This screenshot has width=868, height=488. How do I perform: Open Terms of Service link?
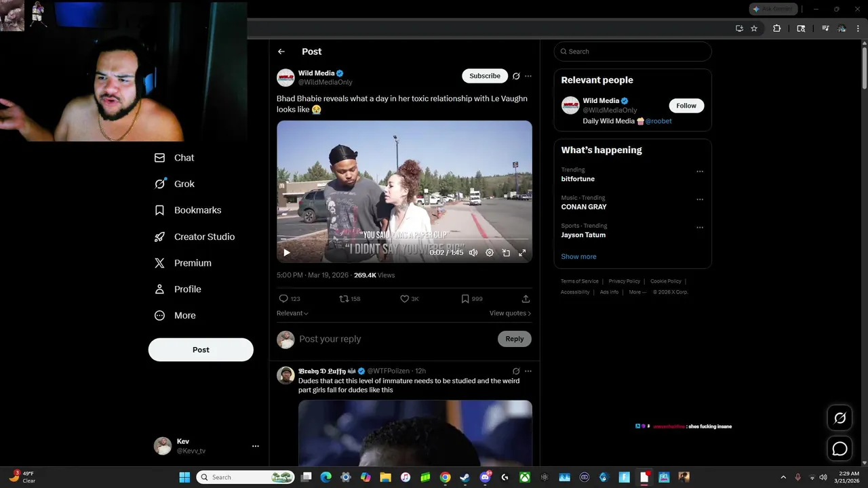[580, 281]
